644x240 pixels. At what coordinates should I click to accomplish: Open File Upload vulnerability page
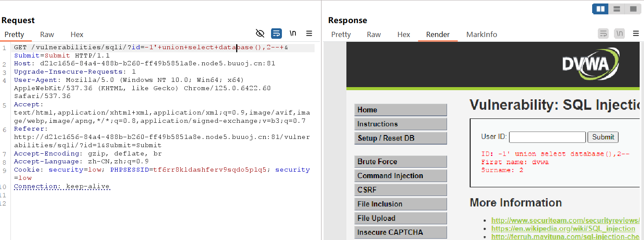tap(400, 218)
